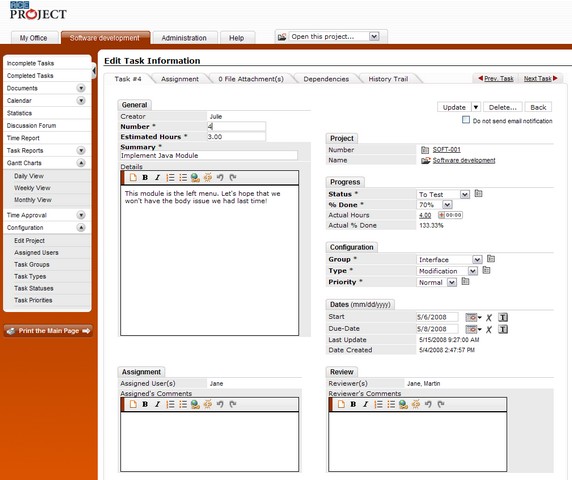
Task: Click the Estimated Hours input field
Action: 236,137
